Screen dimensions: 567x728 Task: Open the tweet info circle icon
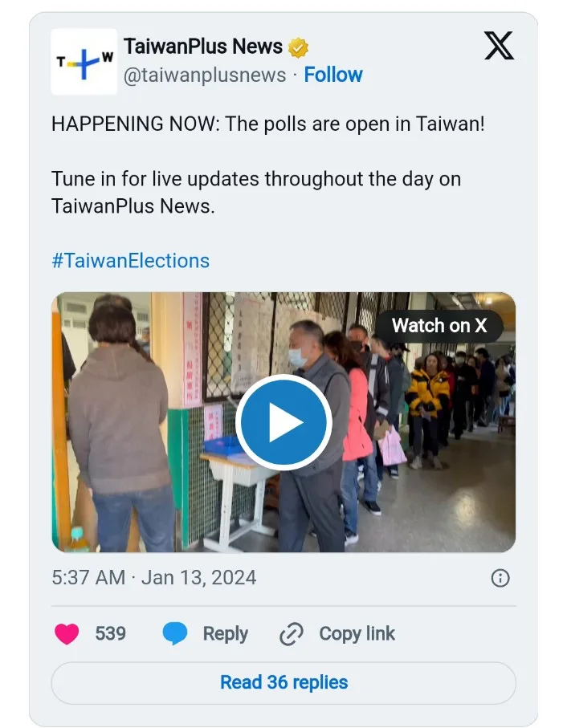point(500,578)
